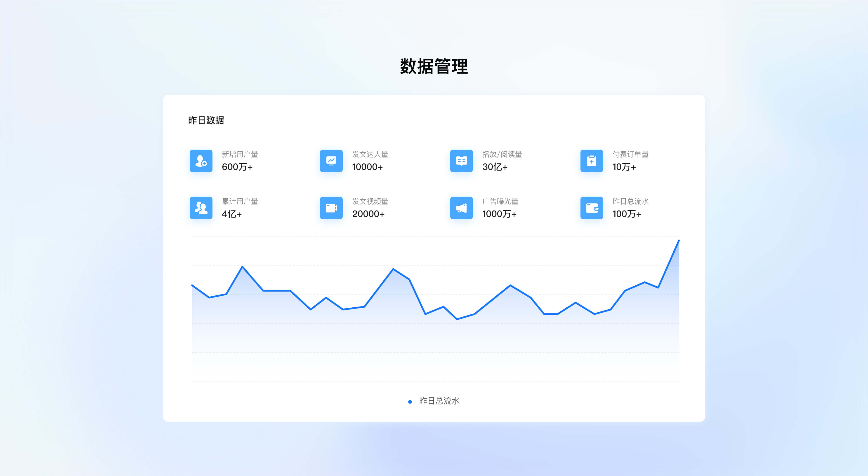The width and height of the screenshot is (868, 476).
Task: Click the final highest point of line chart
Action: point(679,240)
